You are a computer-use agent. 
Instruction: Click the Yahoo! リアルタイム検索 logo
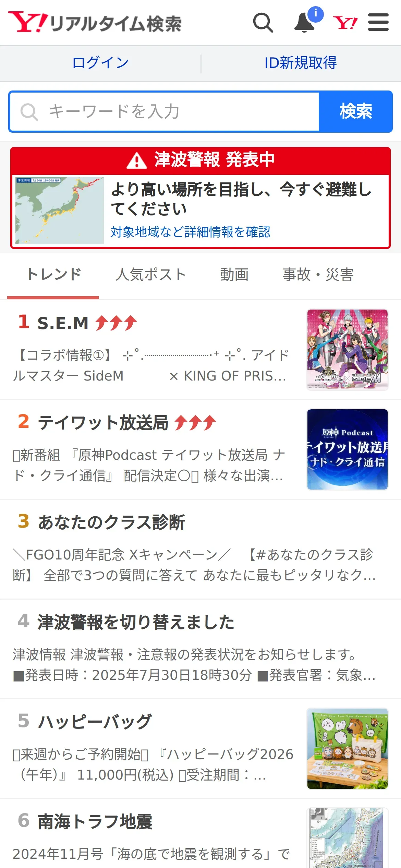tap(95, 23)
